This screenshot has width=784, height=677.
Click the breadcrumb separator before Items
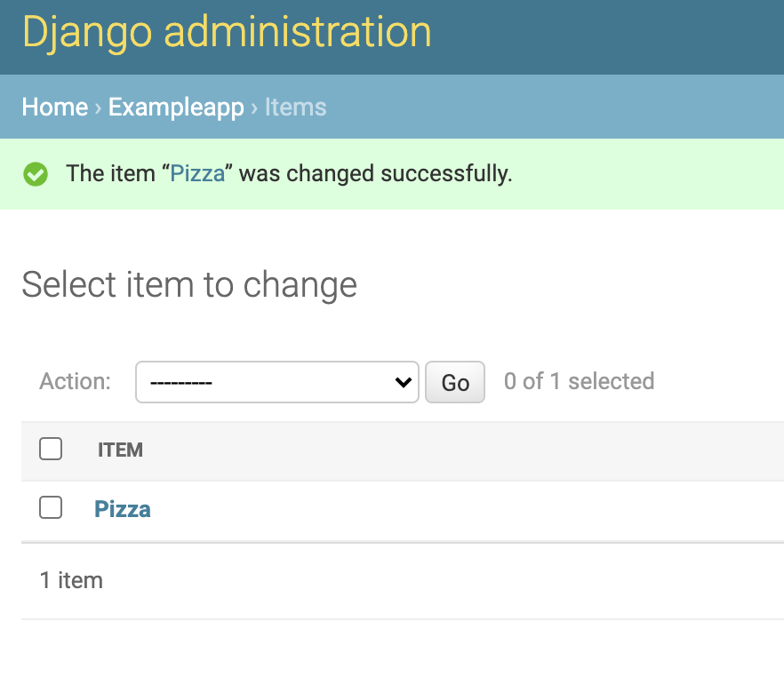[x=254, y=108]
